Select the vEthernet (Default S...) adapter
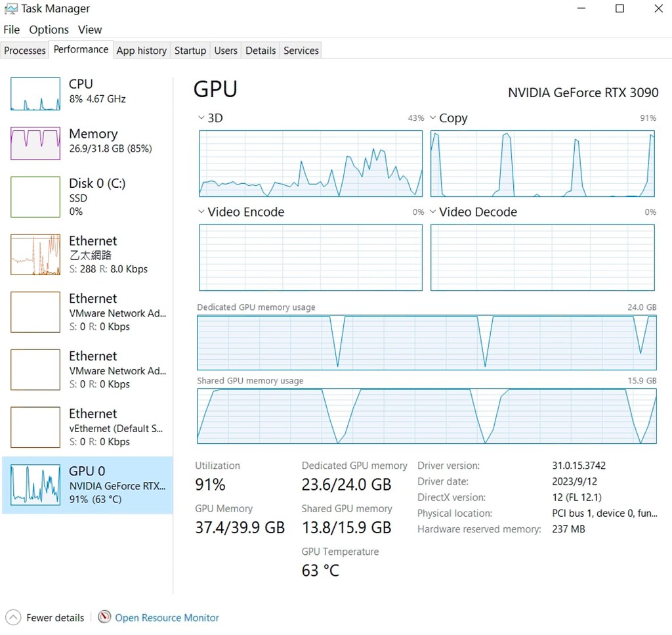Screen dimensions: 672x635 point(35,427)
